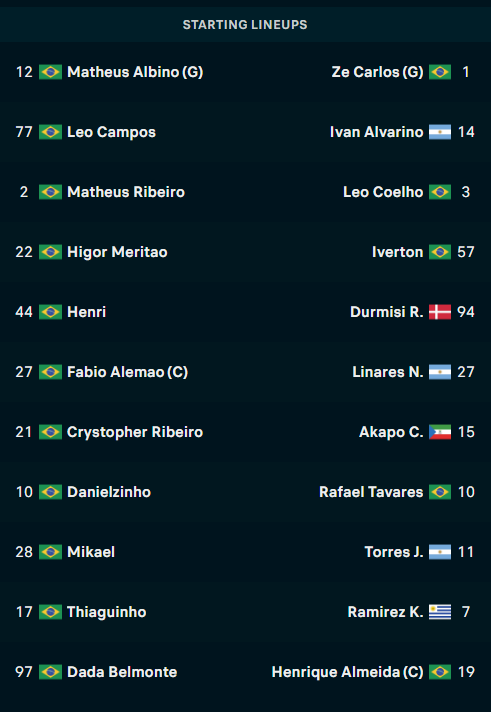Image resolution: width=491 pixels, height=712 pixels.
Task: Select player Higor Meritao
Action: pos(117,252)
